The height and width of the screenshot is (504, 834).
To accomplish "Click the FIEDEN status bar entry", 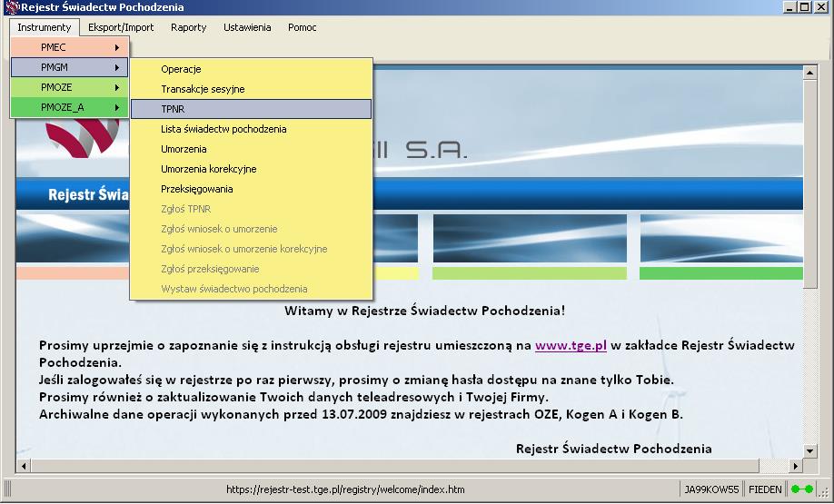I will pyautogui.click(x=765, y=489).
